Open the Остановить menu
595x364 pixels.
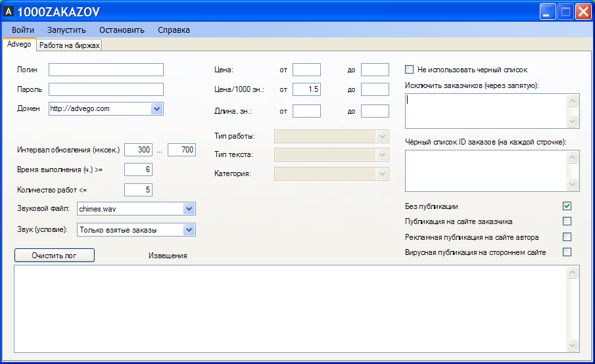pos(122,30)
